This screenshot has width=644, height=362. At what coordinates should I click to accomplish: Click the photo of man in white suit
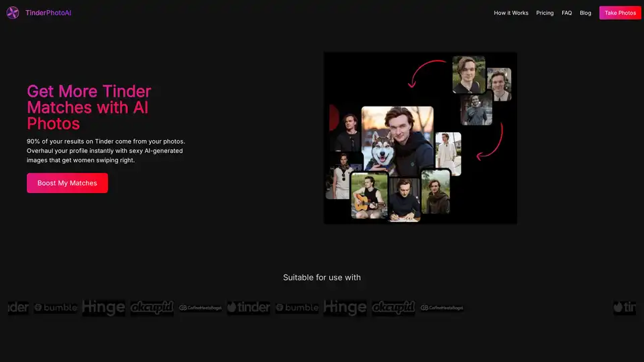click(448, 154)
